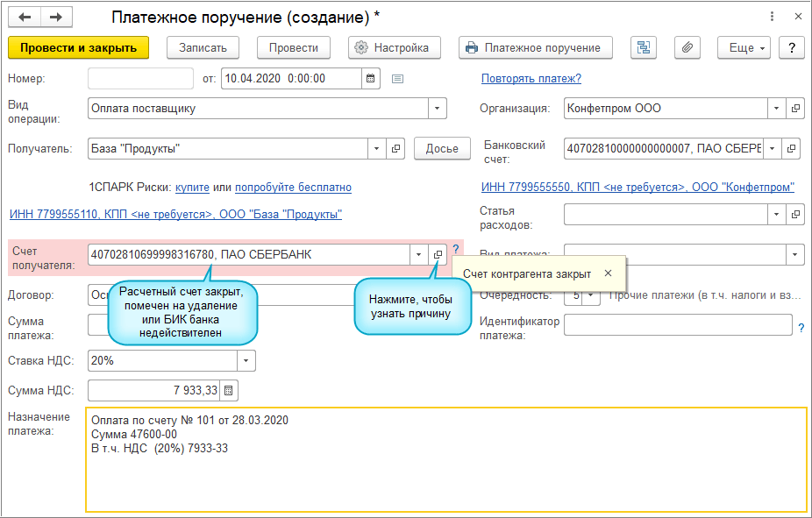
Task: Click the back navigation arrow
Action: (25, 17)
